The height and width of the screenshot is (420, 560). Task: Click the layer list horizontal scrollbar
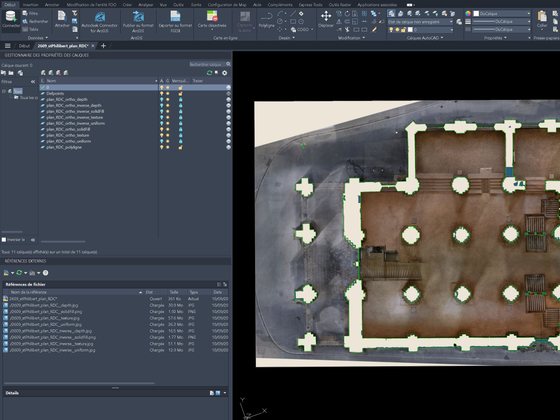coord(63,242)
